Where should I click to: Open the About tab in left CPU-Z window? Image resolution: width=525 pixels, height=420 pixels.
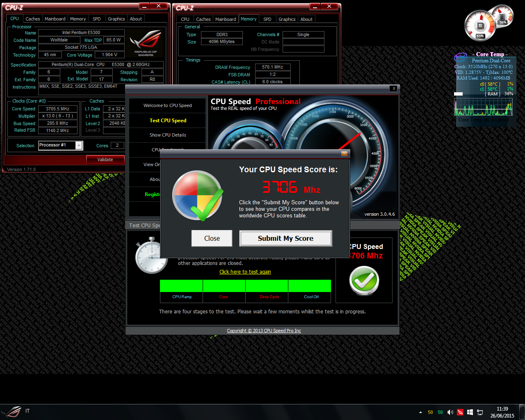pos(136,19)
